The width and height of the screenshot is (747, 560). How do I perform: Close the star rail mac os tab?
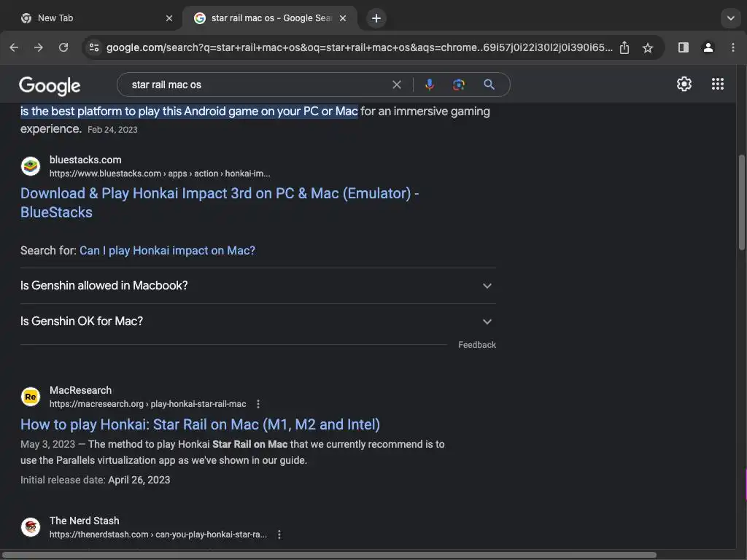pos(343,18)
